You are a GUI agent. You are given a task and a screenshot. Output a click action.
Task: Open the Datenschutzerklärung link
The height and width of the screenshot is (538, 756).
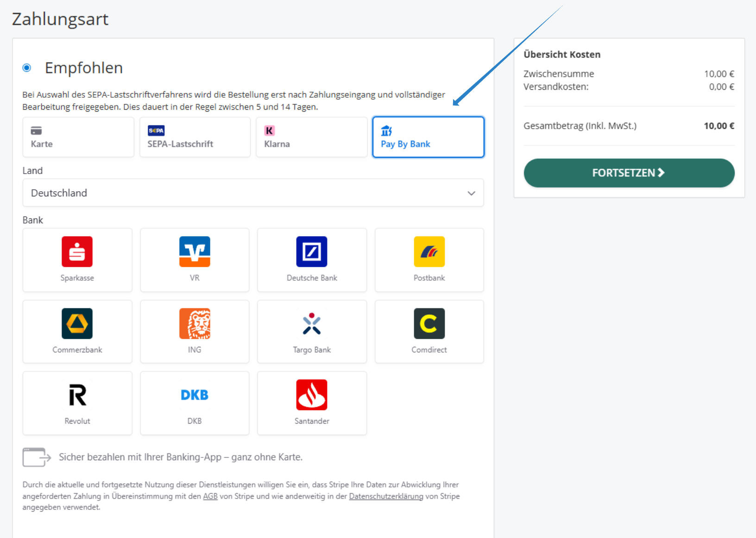pyautogui.click(x=386, y=496)
